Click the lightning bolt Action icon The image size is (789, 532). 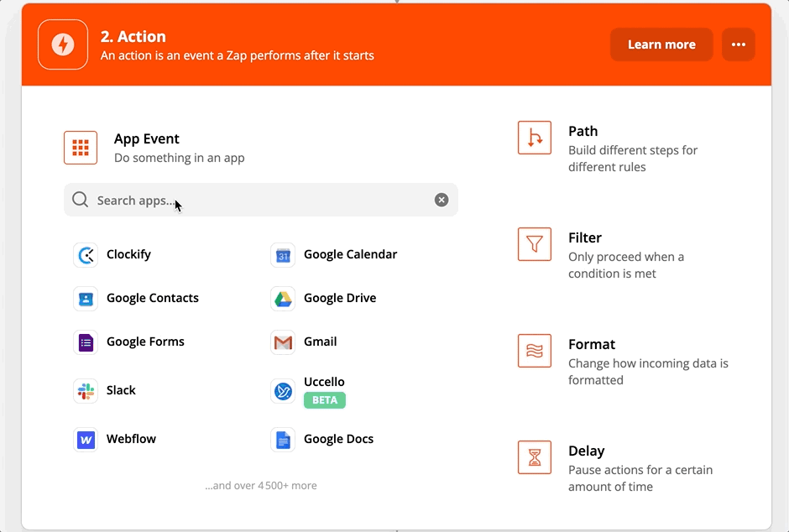[x=63, y=44]
